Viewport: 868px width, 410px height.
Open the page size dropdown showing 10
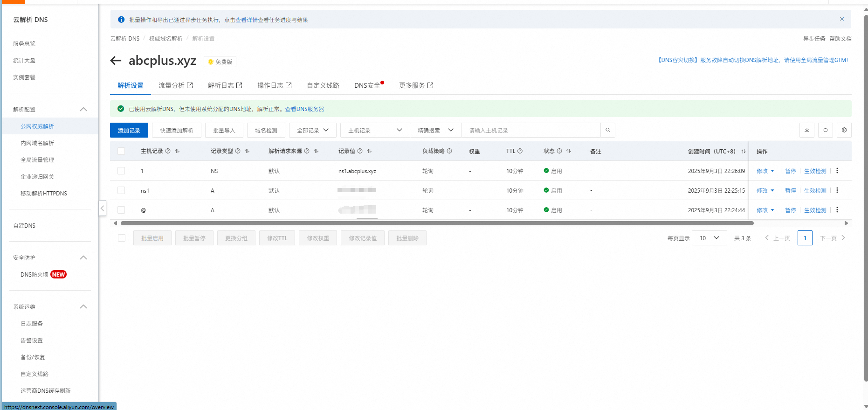[709, 238]
